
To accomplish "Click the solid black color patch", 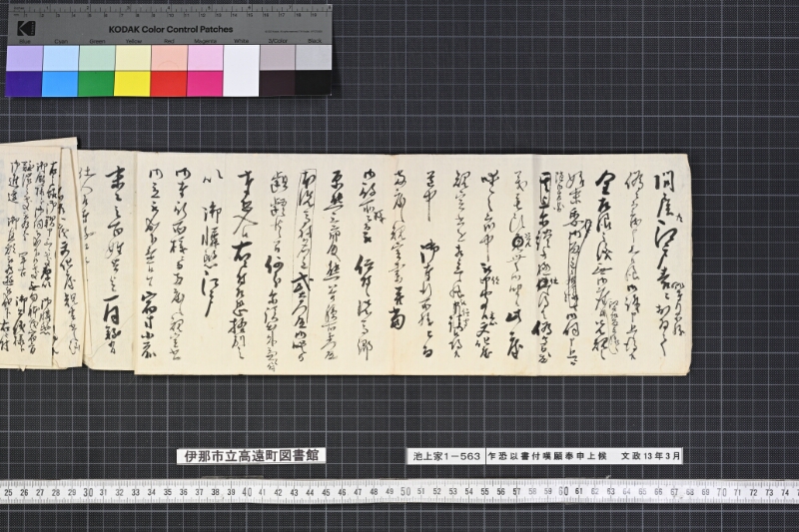I will (314, 83).
